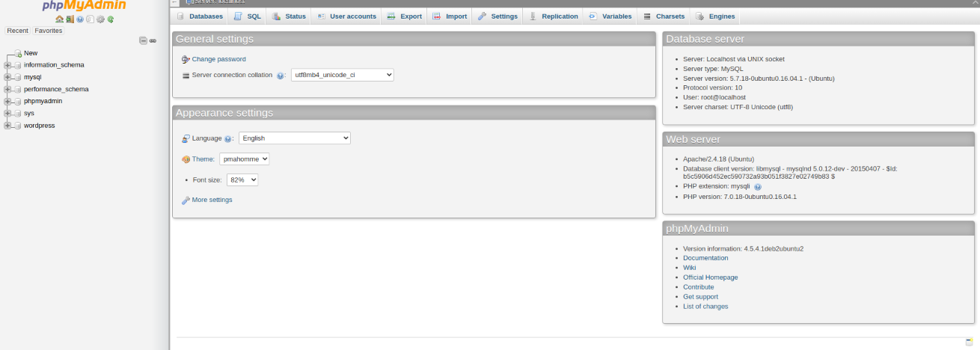Expand the wordpress database tree node

7,126
